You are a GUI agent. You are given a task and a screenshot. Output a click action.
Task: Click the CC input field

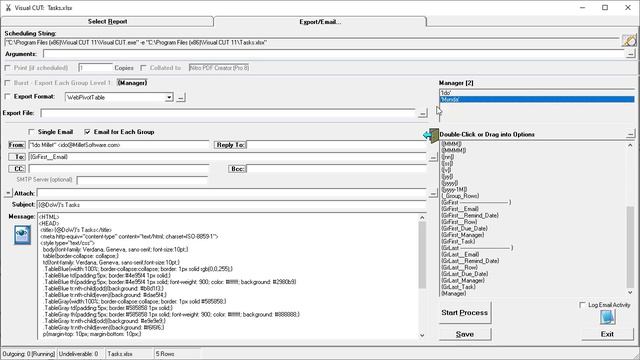point(118,169)
